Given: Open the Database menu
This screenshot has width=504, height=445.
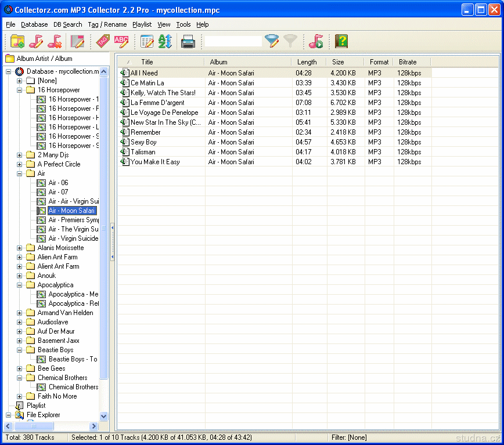Looking at the screenshot, I should click(x=34, y=24).
